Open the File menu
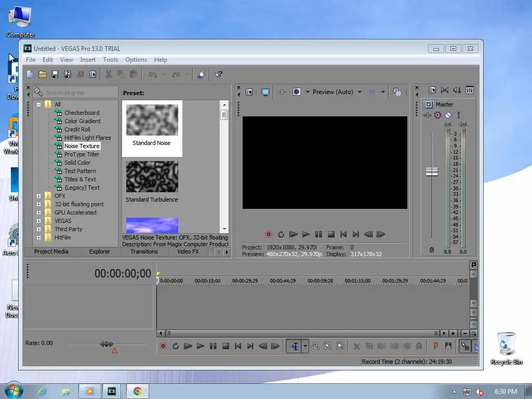Image resolution: width=532 pixels, height=399 pixels. [31, 60]
